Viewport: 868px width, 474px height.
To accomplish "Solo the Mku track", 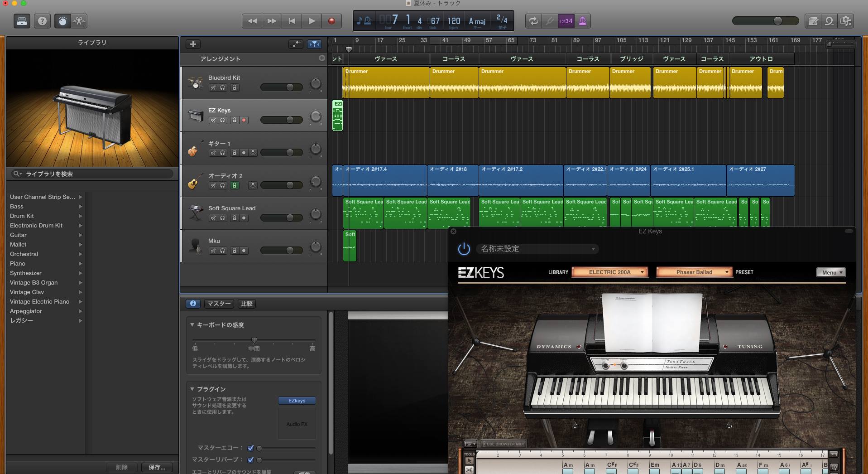I will click(222, 251).
